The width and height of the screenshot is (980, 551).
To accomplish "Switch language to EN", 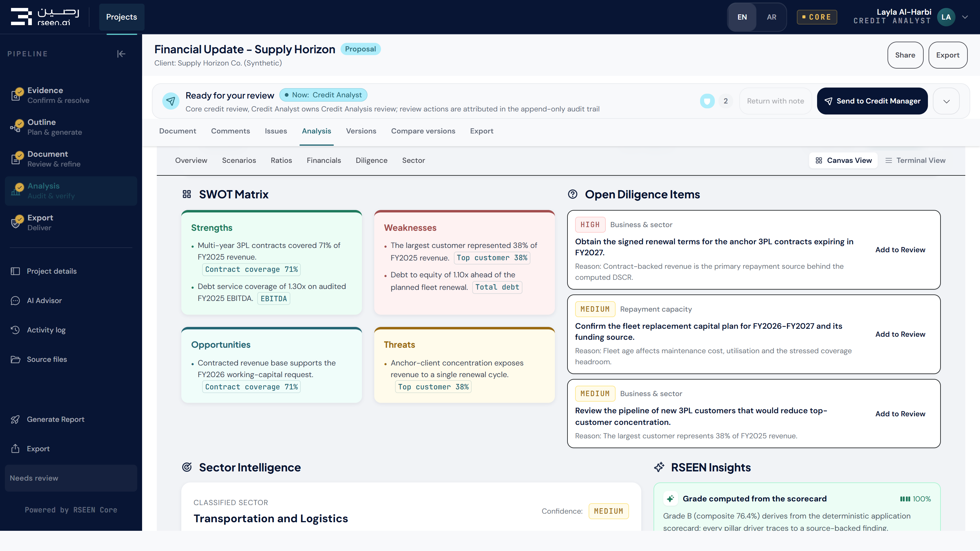I will tap(742, 17).
